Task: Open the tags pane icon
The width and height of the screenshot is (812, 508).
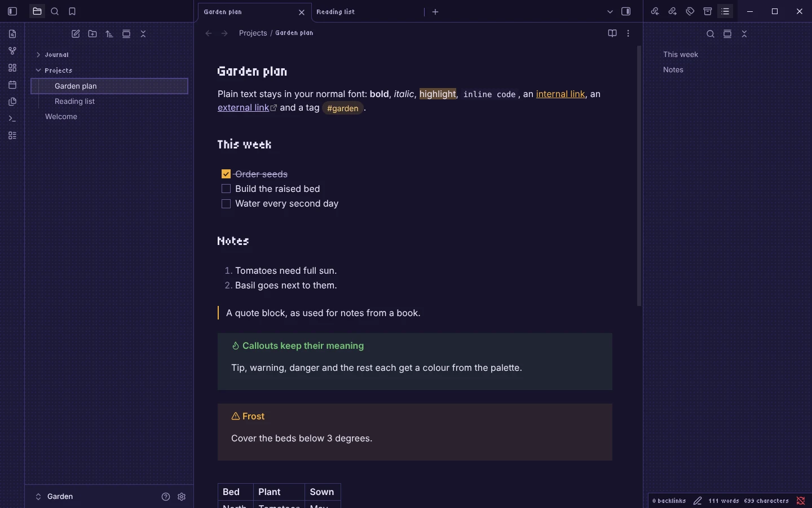Action: [690, 11]
